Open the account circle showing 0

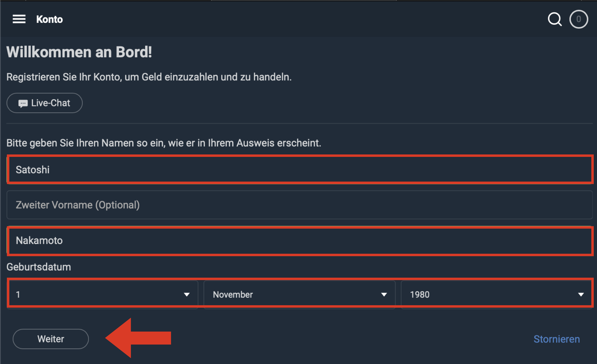(579, 19)
